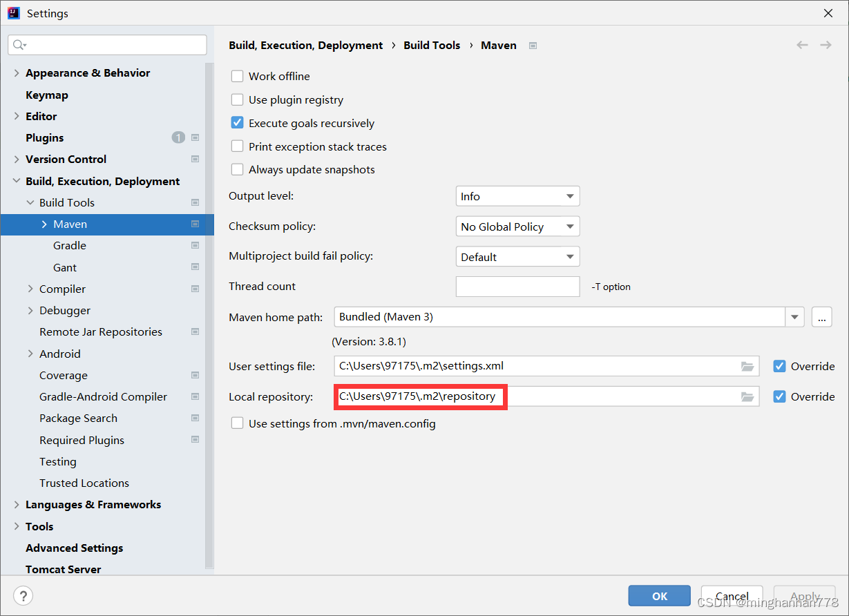The height and width of the screenshot is (616, 849).
Task: Close the Settings dialog window
Action: point(828,13)
